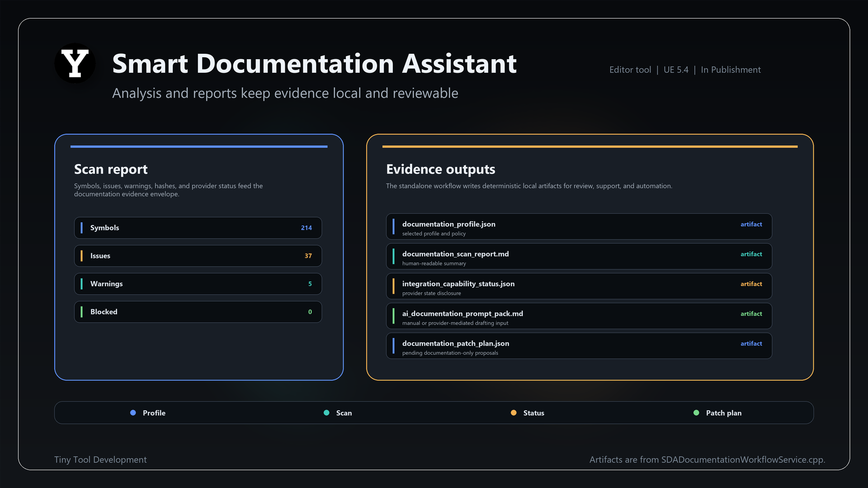Screen dimensions: 868x488
Task: Open documentation_patch_plan.json artifact
Action: [579, 346]
